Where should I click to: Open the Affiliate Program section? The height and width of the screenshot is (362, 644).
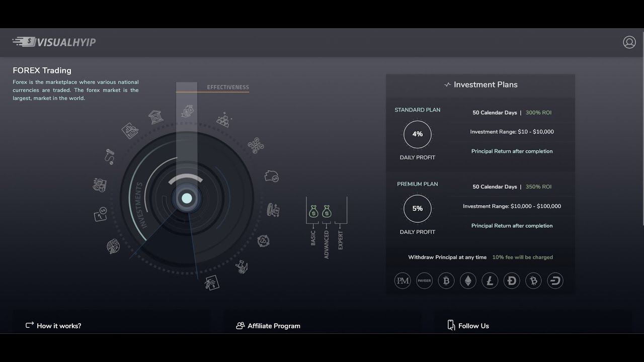268,326
